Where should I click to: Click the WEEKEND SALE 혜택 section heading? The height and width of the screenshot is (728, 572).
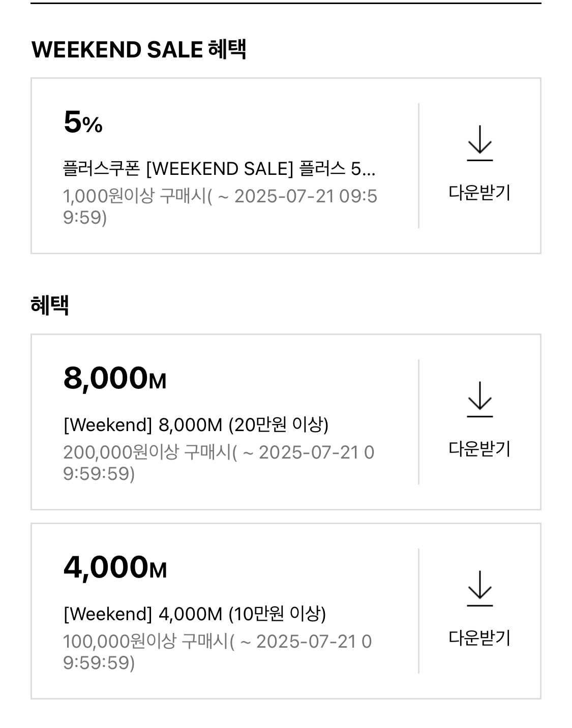139,50
